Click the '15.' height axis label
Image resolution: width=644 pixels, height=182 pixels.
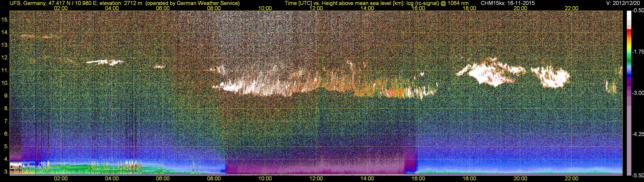5,19
